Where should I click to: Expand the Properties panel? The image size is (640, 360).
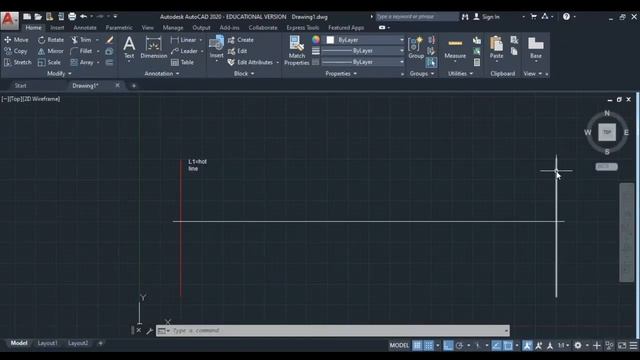point(341,73)
